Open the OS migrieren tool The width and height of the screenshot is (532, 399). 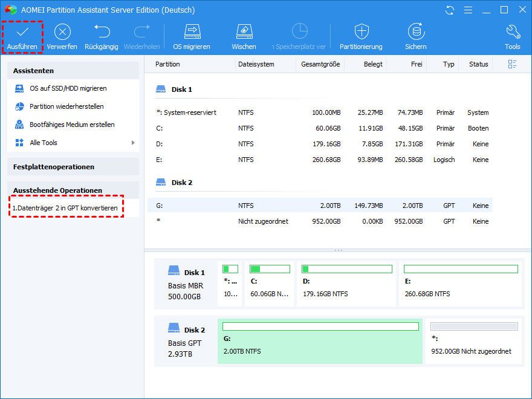[192, 32]
